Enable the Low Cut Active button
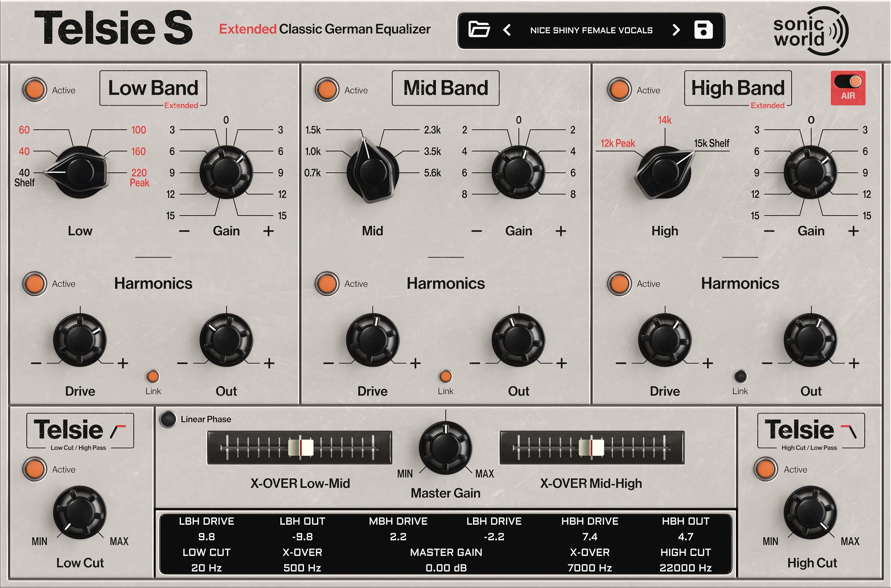Viewport: 891px width, 588px height. (x=34, y=469)
